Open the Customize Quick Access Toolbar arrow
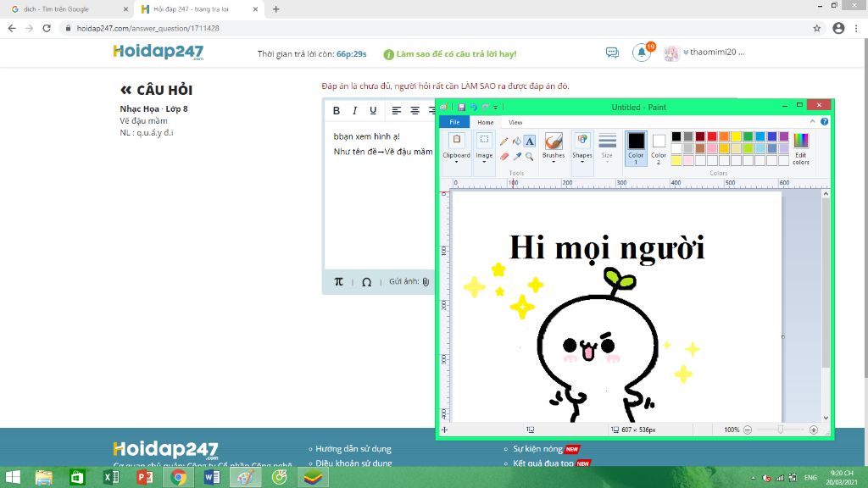The width and height of the screenshot is (868, 488). 496,108
